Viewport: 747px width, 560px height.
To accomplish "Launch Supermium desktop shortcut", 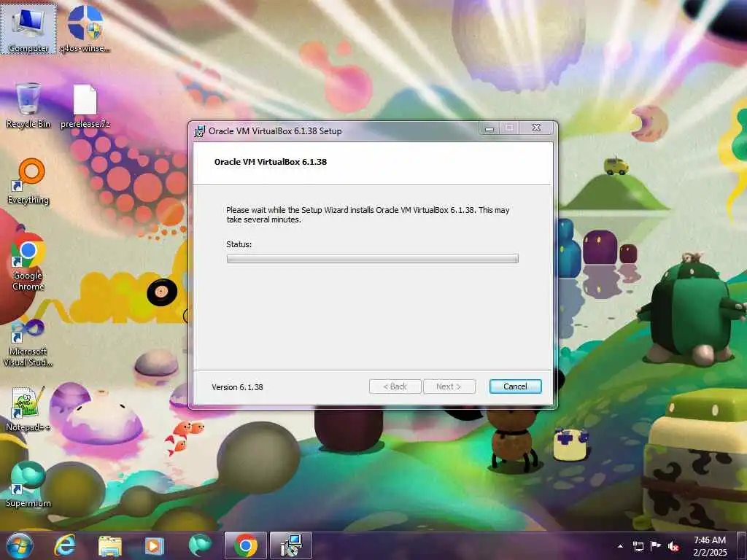I will [x=28, y=484].
